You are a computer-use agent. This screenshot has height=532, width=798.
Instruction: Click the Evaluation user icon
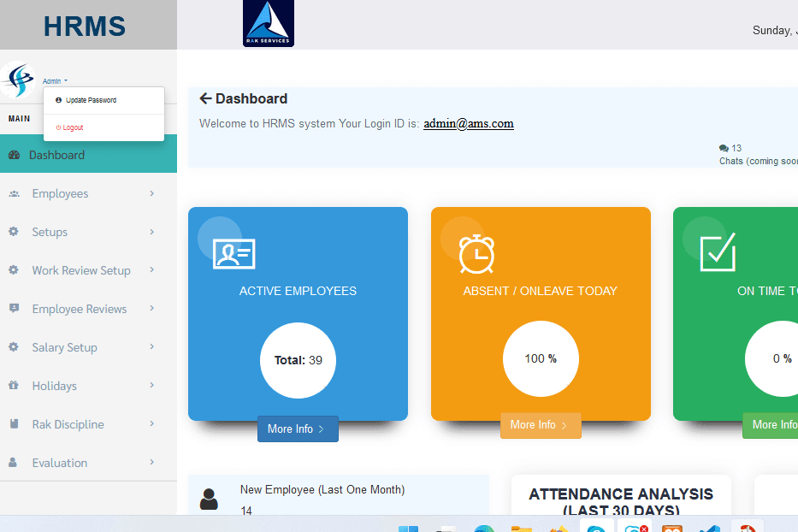(14, 463)
